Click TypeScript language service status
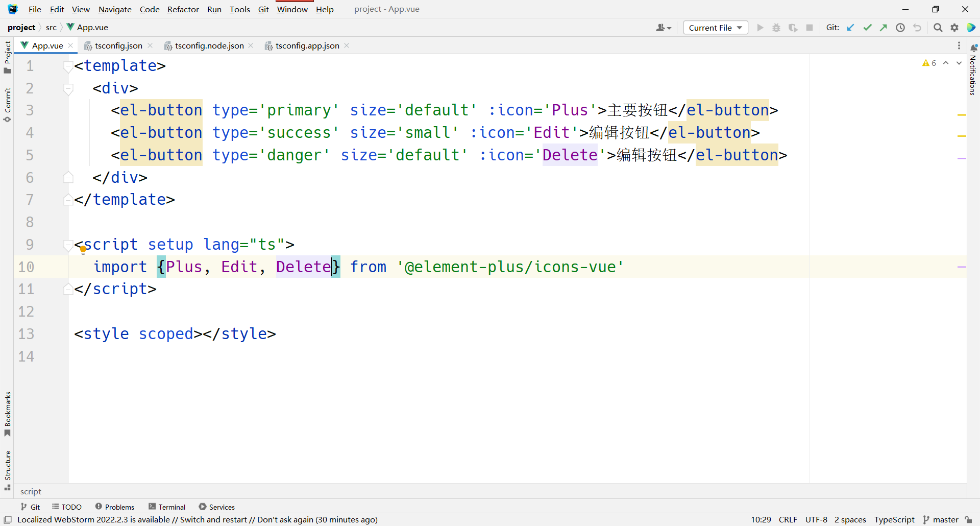 coord(894,519)
